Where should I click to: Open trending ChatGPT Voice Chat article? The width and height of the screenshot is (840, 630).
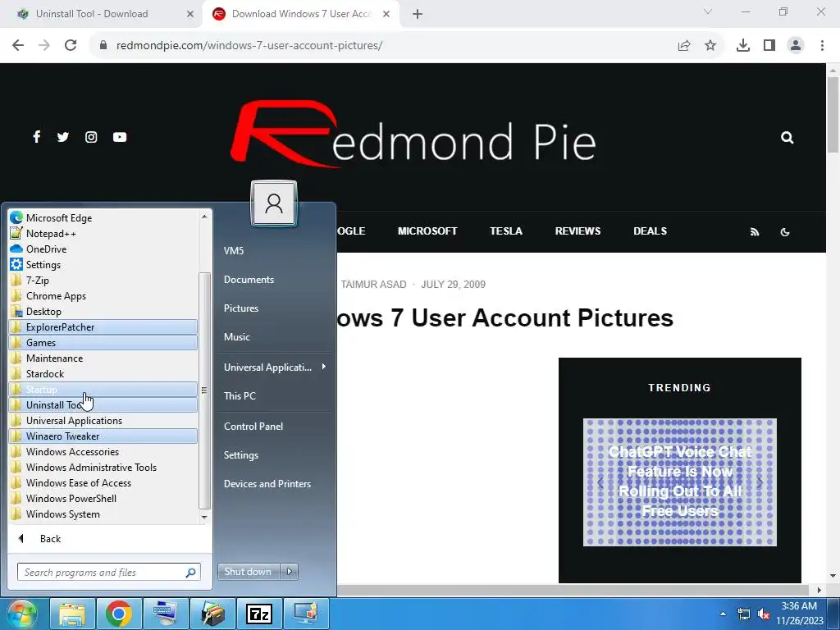680,482
